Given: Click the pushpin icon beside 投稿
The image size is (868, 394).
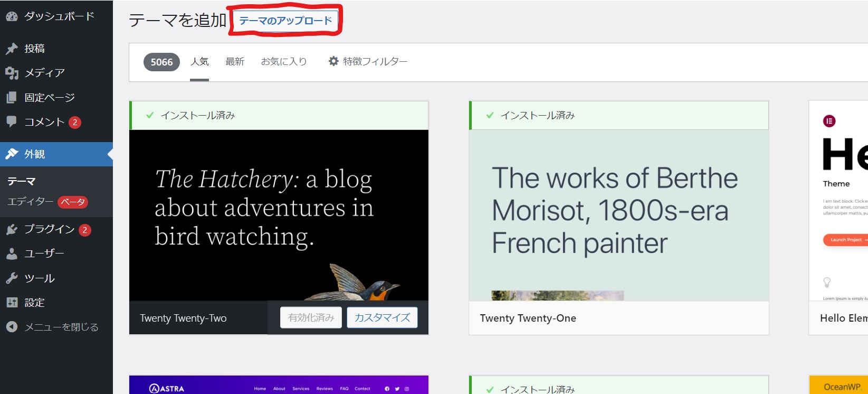Looking at the screenshot, I should pos(12,49).
